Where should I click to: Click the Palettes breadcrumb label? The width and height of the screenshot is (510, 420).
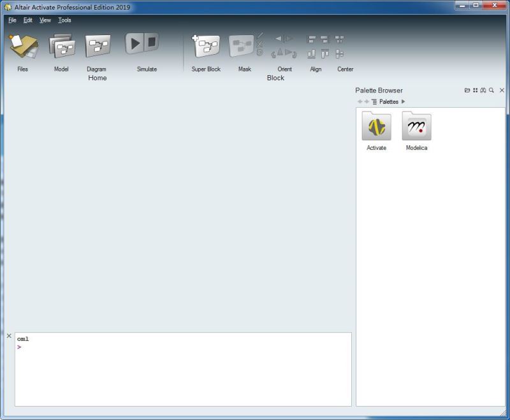[x=389, y=102]
